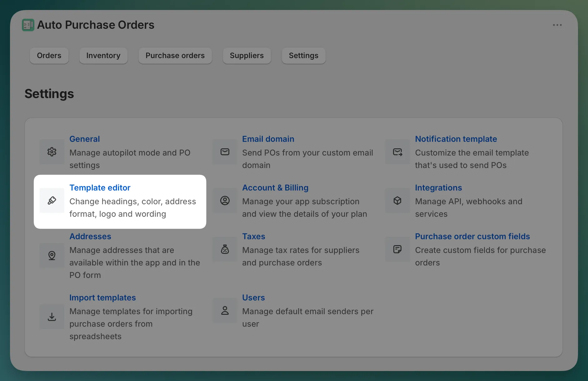The image size is (588, 381).
Task: Open the Taxes settings link
Action: (254, 236)
